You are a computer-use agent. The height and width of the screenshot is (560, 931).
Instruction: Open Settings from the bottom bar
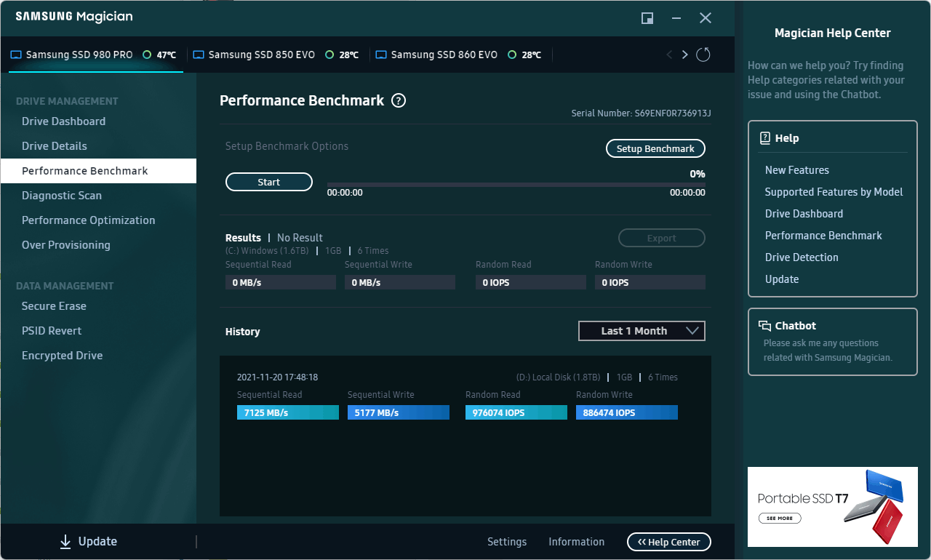507,542
